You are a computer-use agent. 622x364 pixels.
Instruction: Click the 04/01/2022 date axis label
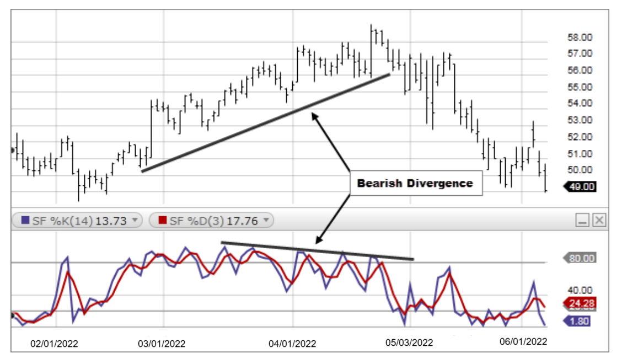(x=292, y=344)
